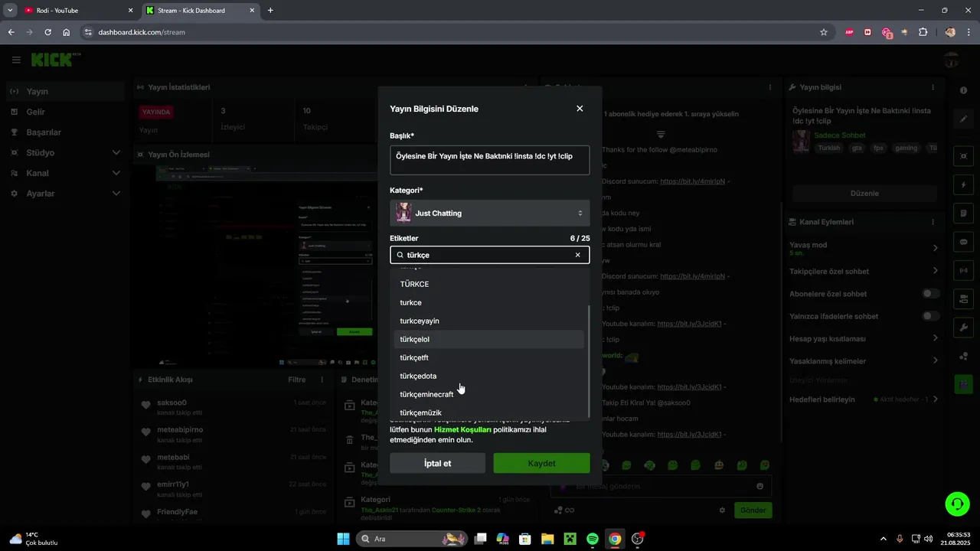Click the search magnifier in tag field

[400, 255]
